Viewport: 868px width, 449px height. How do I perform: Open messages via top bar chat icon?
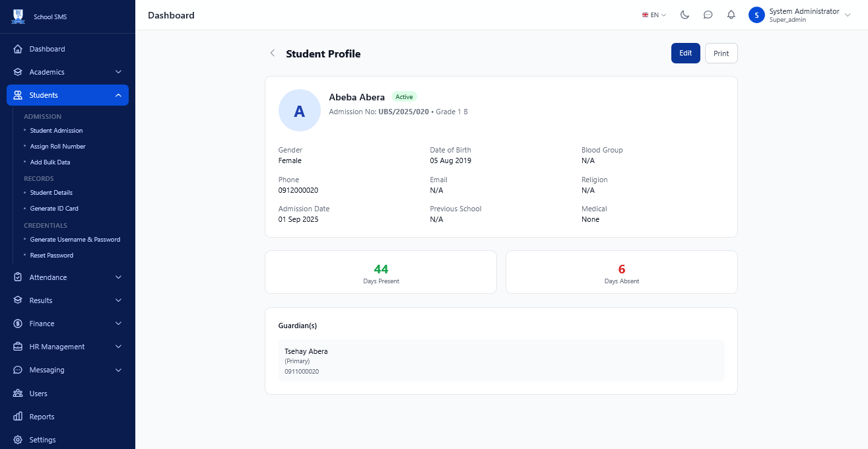708,15
